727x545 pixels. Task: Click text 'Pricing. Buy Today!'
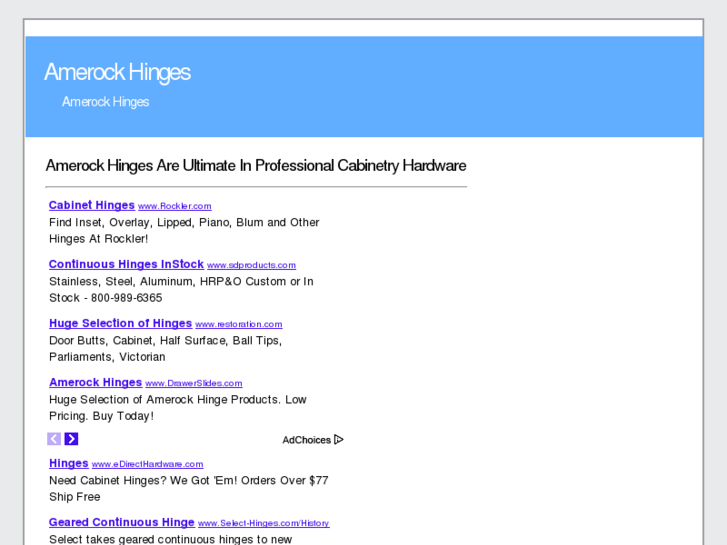pyautogui.click(x=101, y=416)
